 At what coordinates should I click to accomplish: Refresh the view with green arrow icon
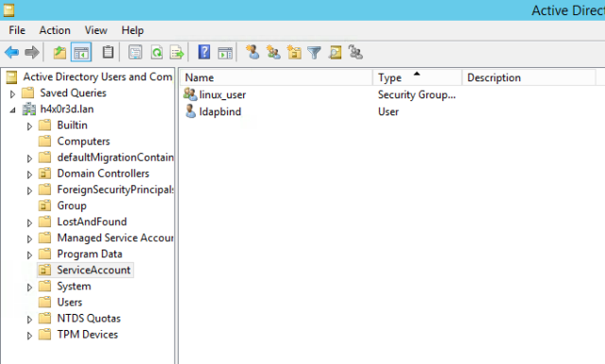click(156, 52)
